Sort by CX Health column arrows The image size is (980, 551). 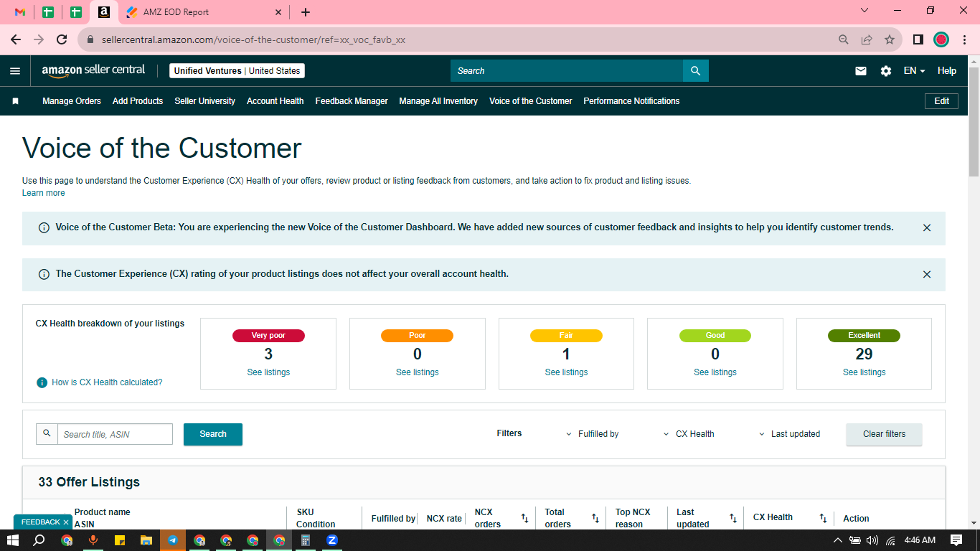click(823, 518)
